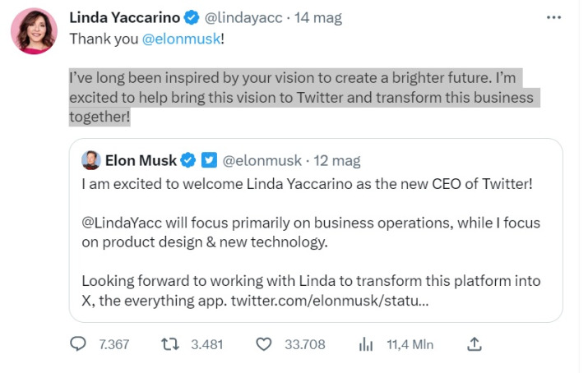Screen dimensions: 588x373
Task: Open the three-dot more options menu
Action: tap(560, 16)
